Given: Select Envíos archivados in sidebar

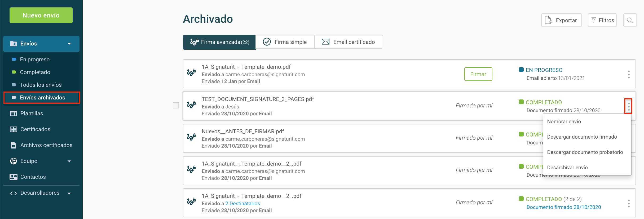Looking at the screenshot, I should tap(42, 98).
